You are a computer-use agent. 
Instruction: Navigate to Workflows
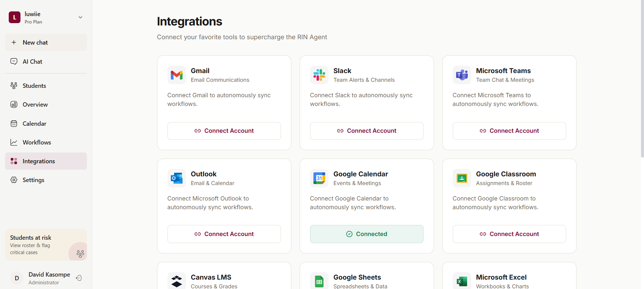pos(46,142)
